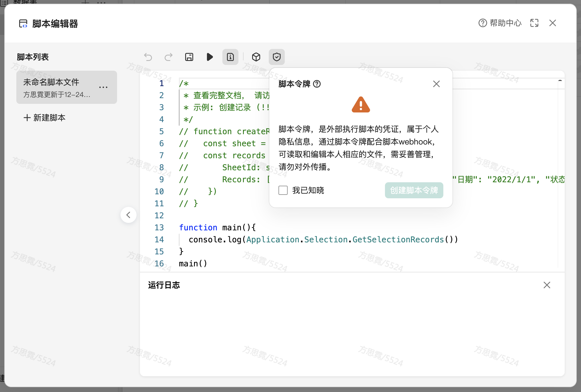Save script with floppy disk icon

click(189, 57)
